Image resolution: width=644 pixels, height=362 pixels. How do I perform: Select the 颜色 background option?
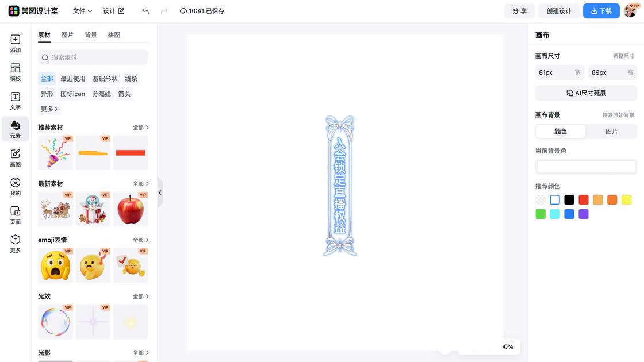pos(560,132)
